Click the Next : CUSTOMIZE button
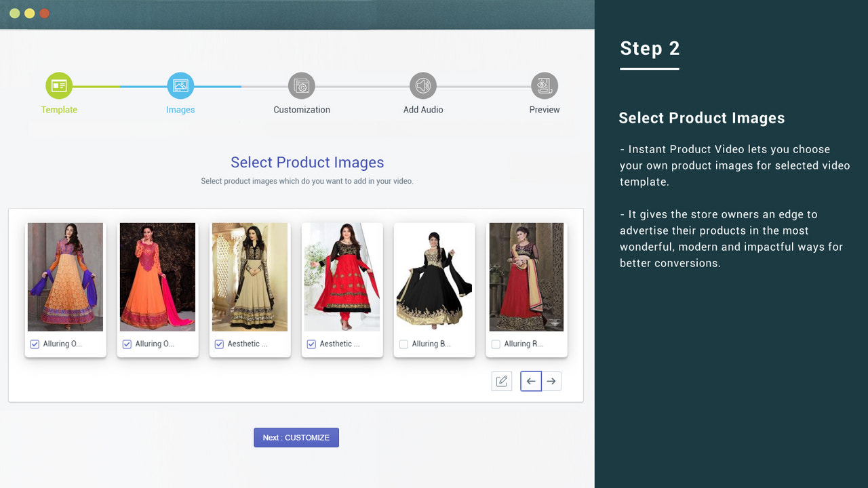Image resolution: width=868 pixels, height=488 pixels. [x=296, y=437]
